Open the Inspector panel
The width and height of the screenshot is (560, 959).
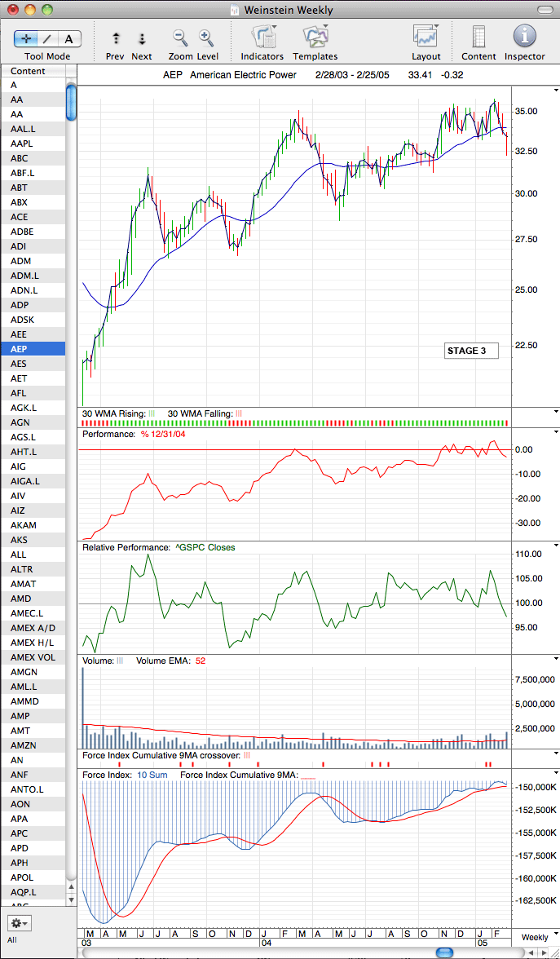point(525,38)
